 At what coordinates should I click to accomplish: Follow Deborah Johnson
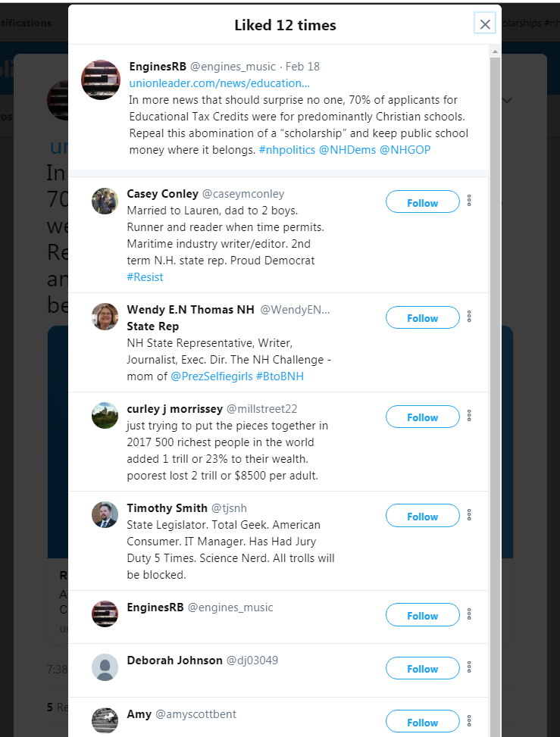422,668
